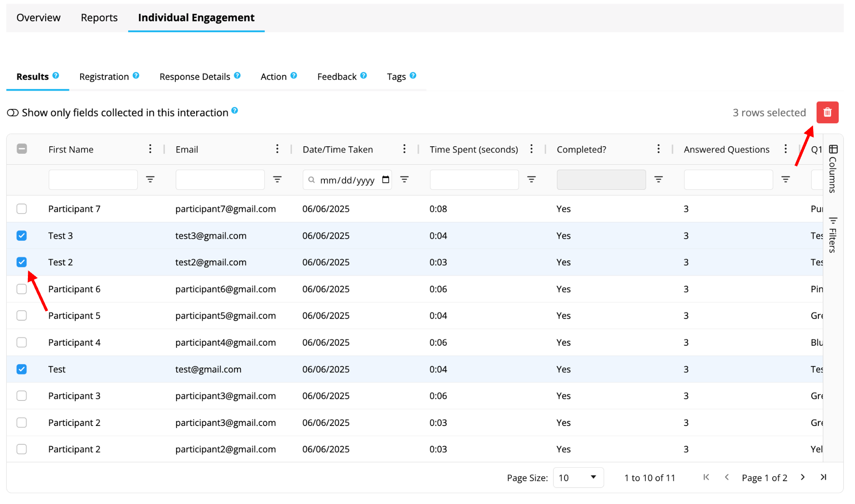
Task: Jump to the last results page
Action: click(x=823, y=477)
